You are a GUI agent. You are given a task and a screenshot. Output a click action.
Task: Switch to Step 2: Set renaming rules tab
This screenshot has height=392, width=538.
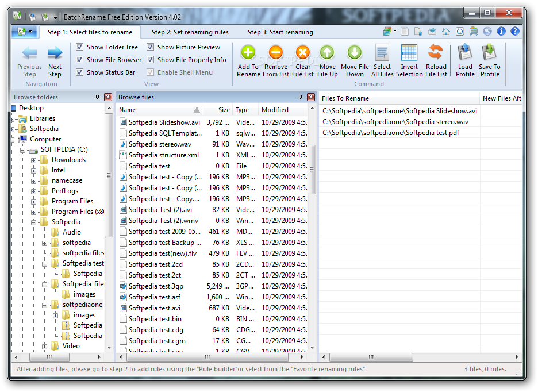pyautogui.click(x=190, y=32)
